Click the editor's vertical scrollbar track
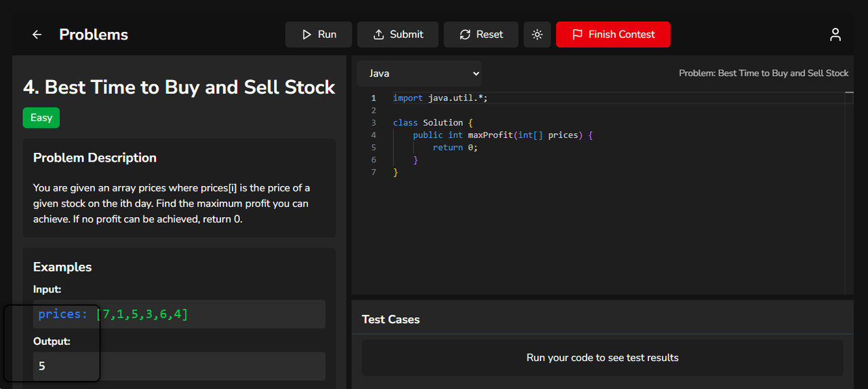Viewport: 868px width, 389px height. 848,193
